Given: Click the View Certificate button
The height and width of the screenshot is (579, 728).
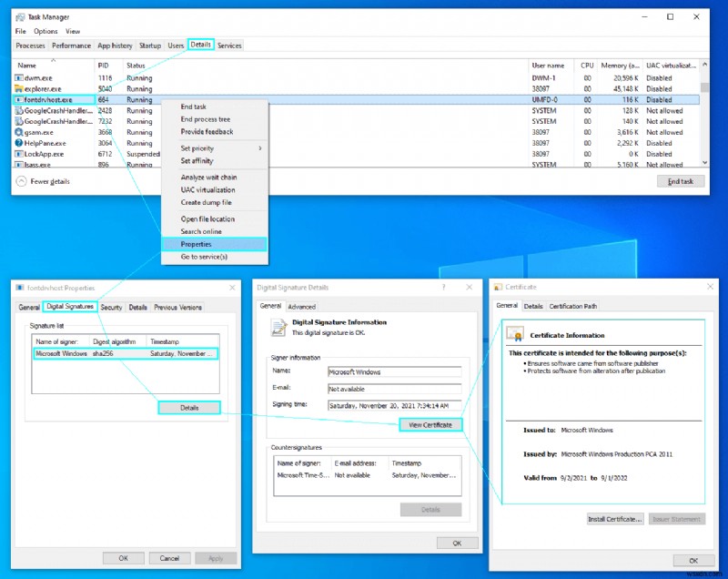Looking at the screenshot, I should 430,424.
